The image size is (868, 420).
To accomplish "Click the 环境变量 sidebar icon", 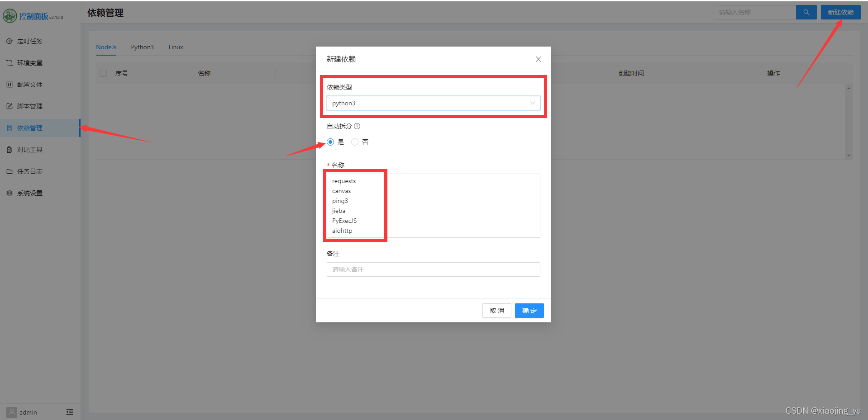I will [x=10, y=63].
